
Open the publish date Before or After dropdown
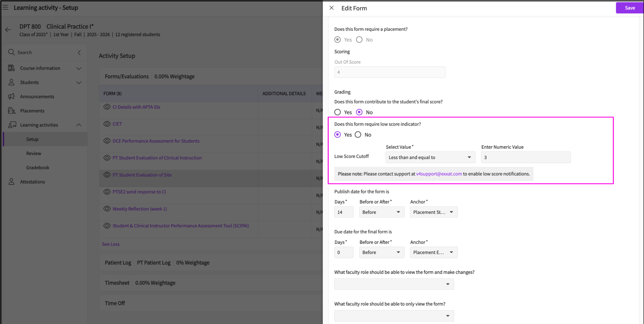coord(382,212)
